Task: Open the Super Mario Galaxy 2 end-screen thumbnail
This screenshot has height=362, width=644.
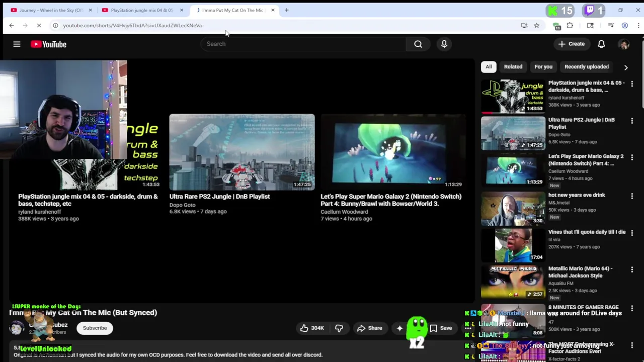Action: click(x=393, y=152)
